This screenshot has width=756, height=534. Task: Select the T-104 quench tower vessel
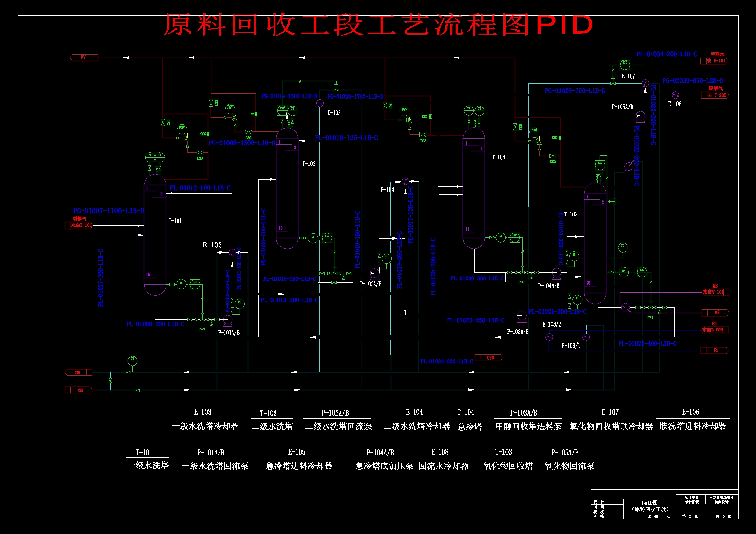coord(473,188)
